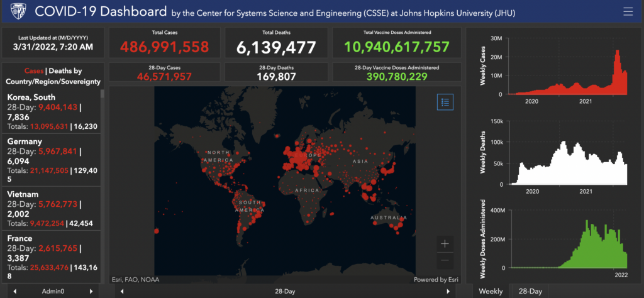Select France in the country list
The width and height of the screenshot is (644, 298).
coord(20,239)
